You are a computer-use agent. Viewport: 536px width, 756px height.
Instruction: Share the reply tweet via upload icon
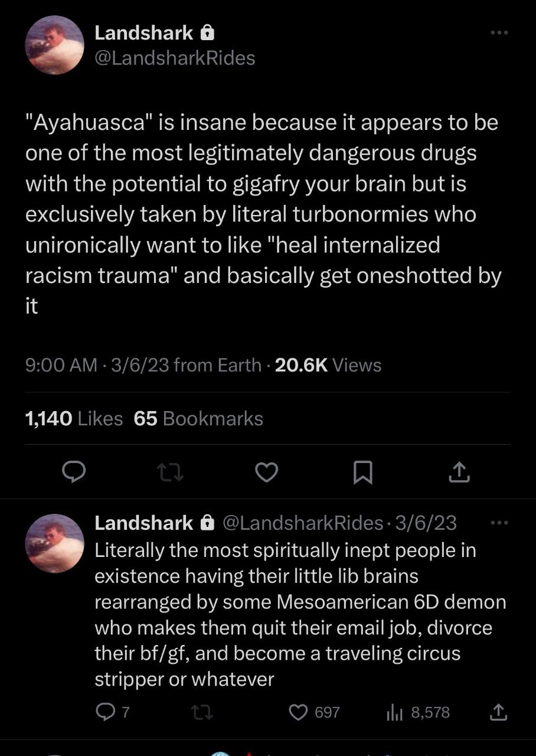point(498,712)
